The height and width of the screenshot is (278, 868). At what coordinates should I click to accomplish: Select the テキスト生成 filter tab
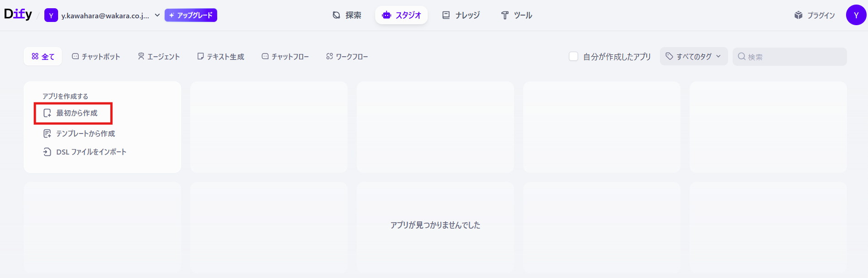click(221, 57)
